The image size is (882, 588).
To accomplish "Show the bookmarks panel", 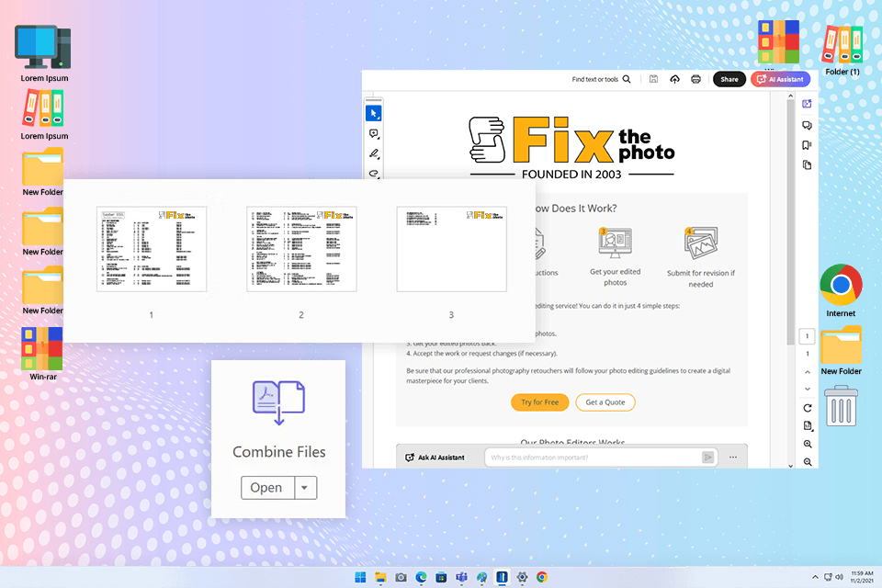I will point(807,145).
